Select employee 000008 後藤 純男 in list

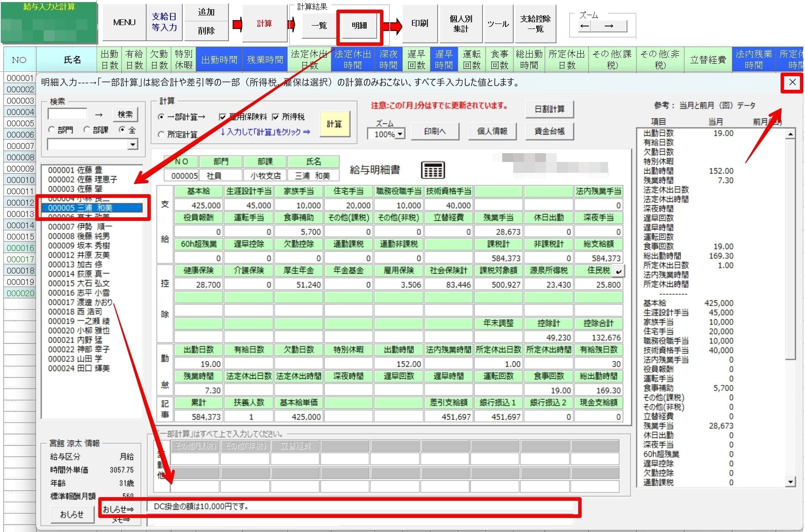pyautogui.click(x=79, y=236)
